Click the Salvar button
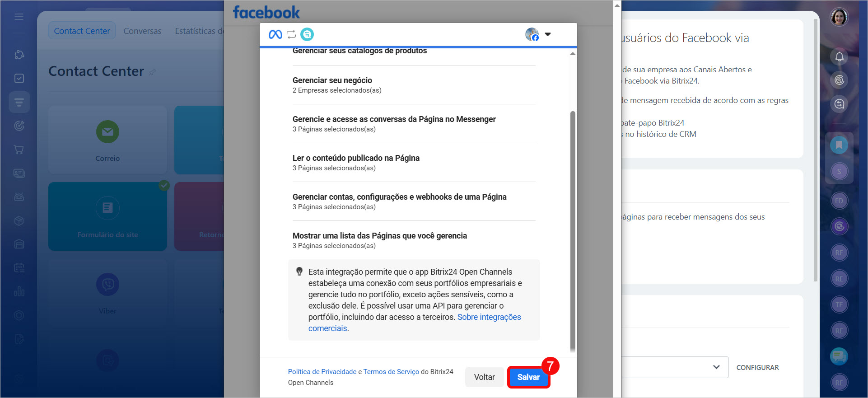This screenshot has width=868, height=398. pos(528,377)
